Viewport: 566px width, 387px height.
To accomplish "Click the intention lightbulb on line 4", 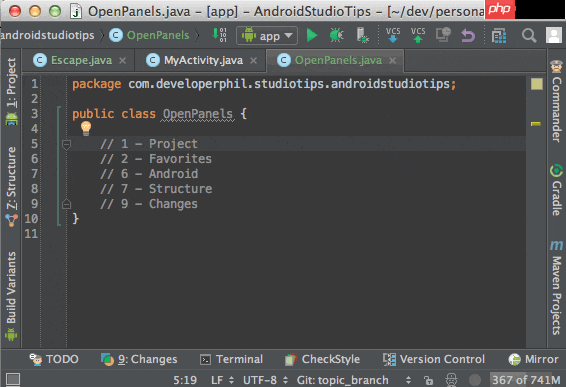I will pos(86,128).
